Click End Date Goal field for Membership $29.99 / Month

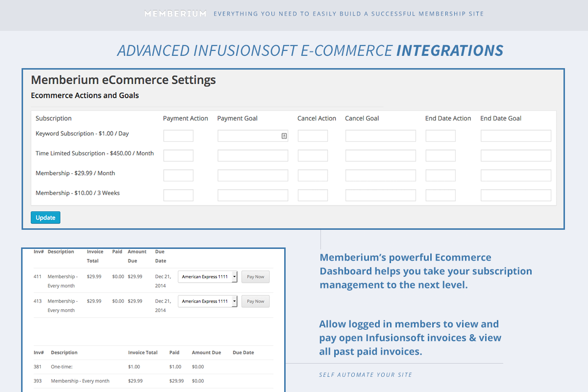click(516, 175)
